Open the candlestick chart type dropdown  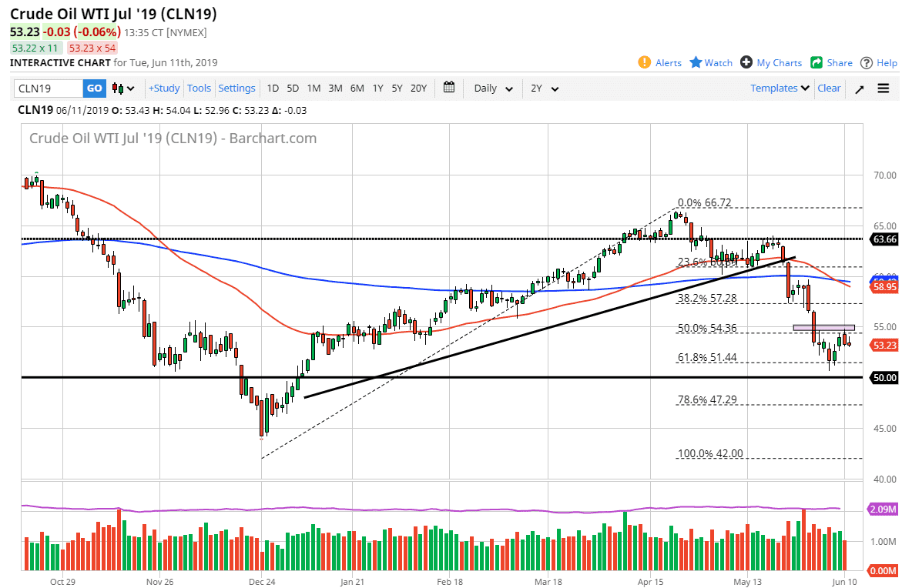[x=123, y=89]
